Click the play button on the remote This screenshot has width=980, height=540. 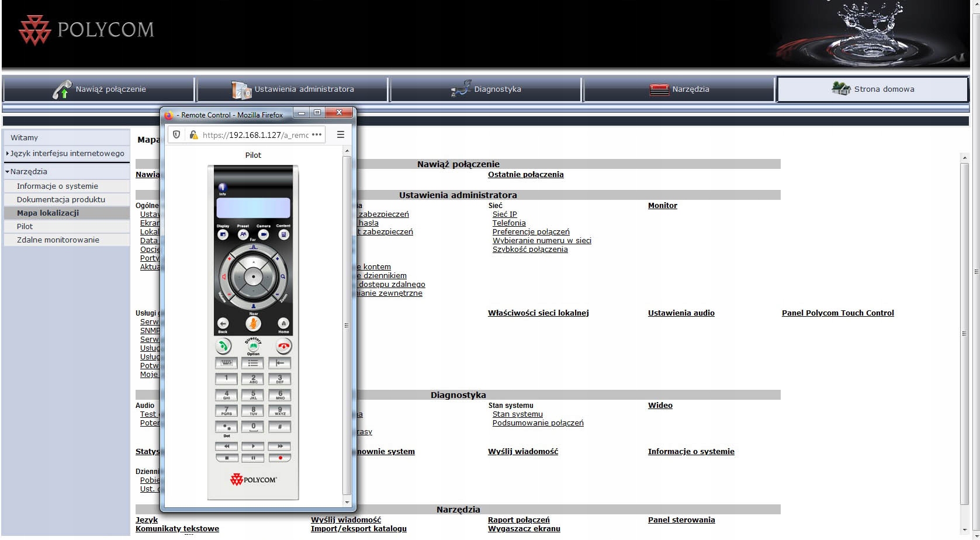pos(253,446)
